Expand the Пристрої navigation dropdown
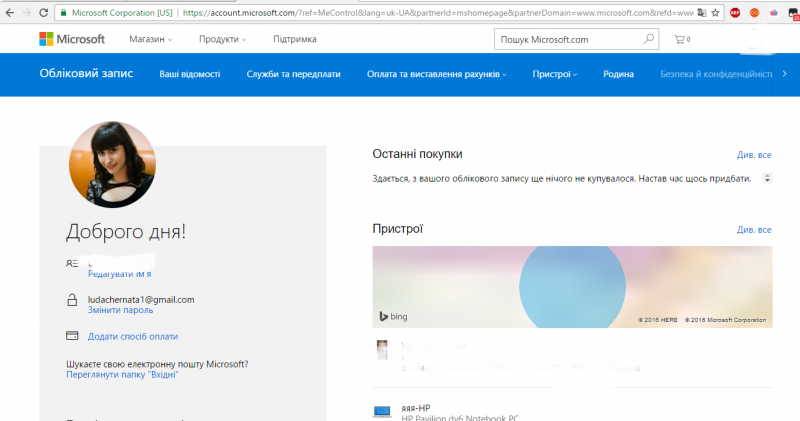Screen dimensions: 800x421 click(555, 74)
